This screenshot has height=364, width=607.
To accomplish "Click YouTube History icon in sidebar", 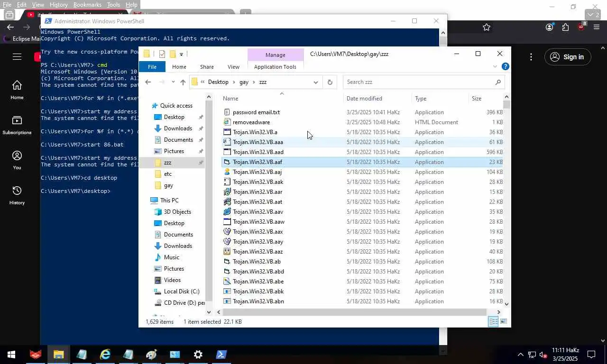I will pyautogui.click(x=17, y=191).
